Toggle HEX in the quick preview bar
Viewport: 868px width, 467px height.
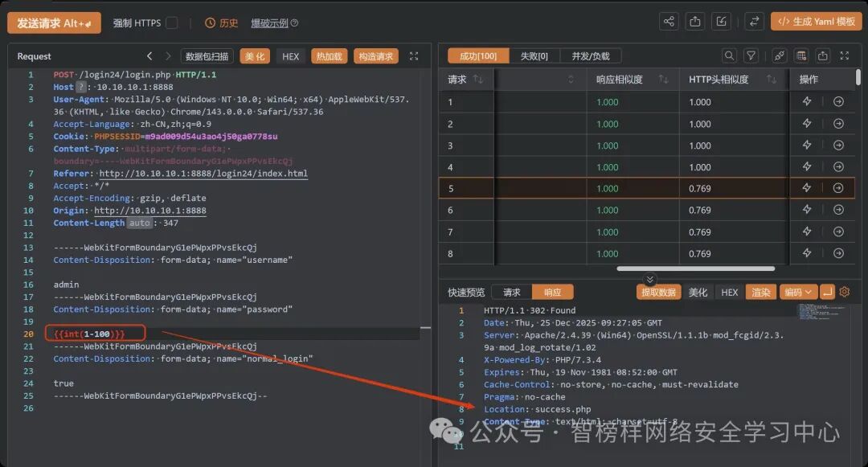[730, 292]
